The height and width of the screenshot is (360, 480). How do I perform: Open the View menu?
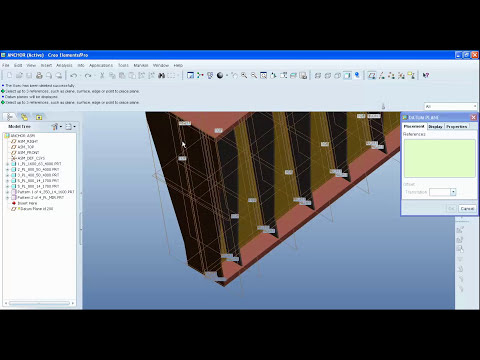(x=31, y=65)
